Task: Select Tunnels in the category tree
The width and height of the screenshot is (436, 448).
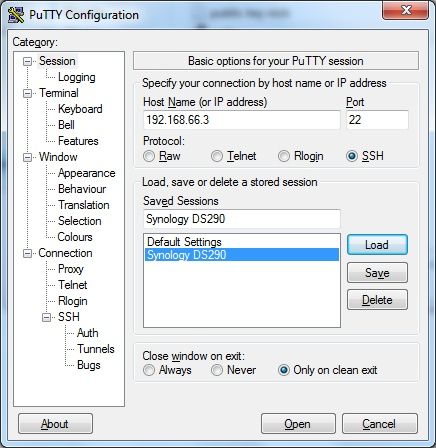Action: point(96,349)
